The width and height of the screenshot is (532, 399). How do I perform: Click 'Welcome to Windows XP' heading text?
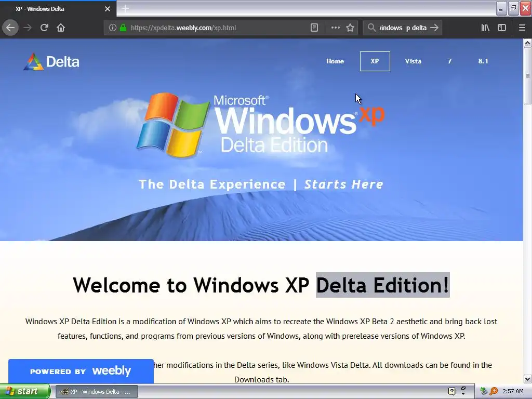pyautogui.click(x=191, y=285)
